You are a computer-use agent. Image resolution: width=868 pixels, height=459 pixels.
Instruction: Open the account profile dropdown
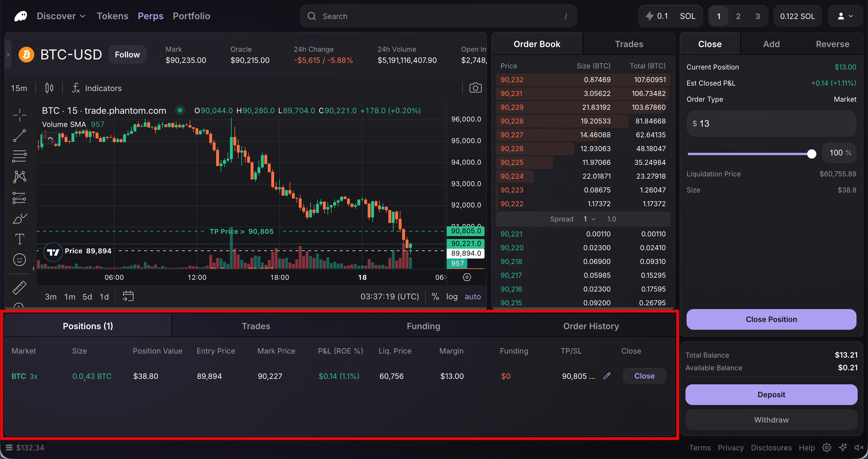pos(845,16)
